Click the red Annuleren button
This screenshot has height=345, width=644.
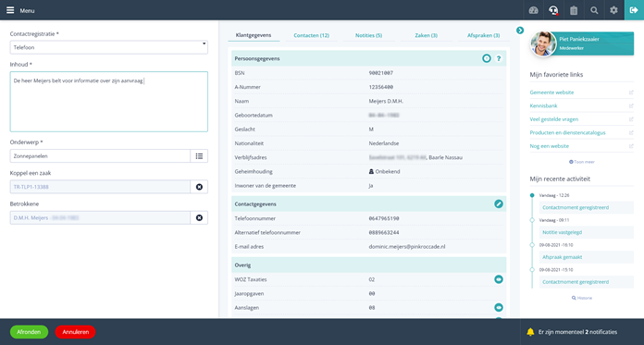[75, 332]
